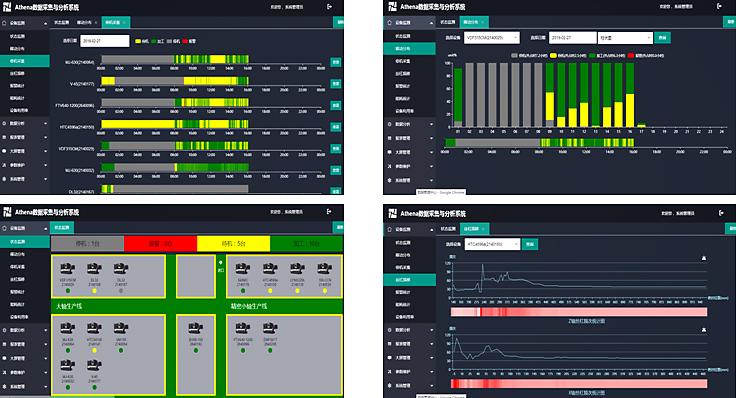Click upper red heat strip in line chart window

coord(579,312)
